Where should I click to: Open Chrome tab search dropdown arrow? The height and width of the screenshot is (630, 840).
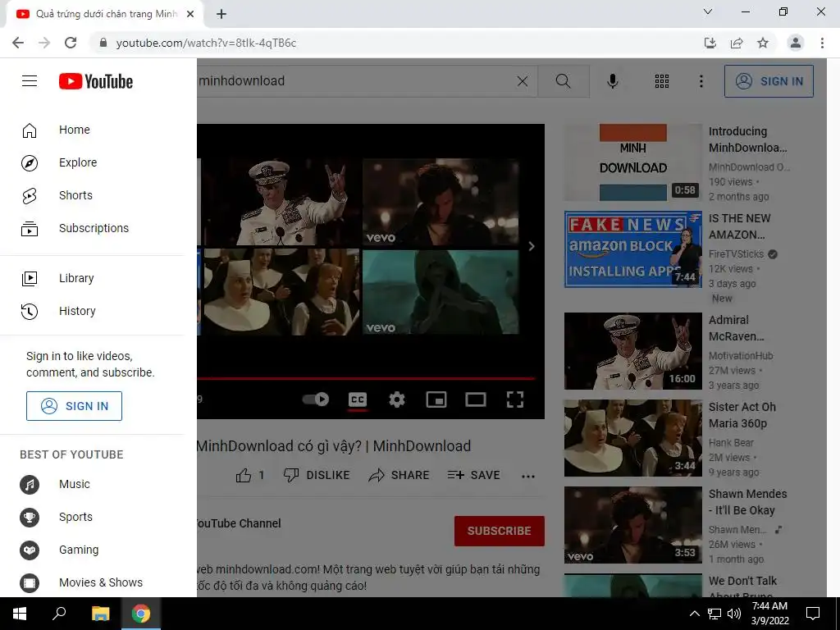coord(708,11)
